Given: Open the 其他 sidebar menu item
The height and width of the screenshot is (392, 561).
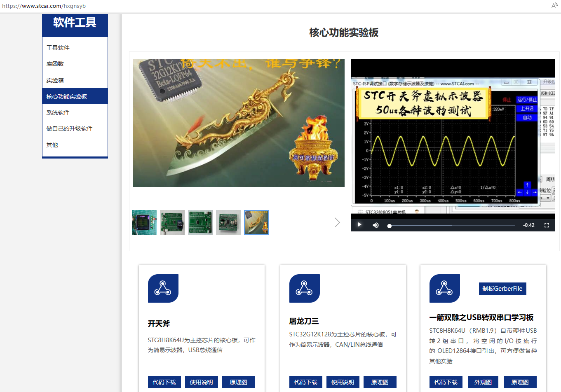Looking at the screenshot, I should point(75,145).
